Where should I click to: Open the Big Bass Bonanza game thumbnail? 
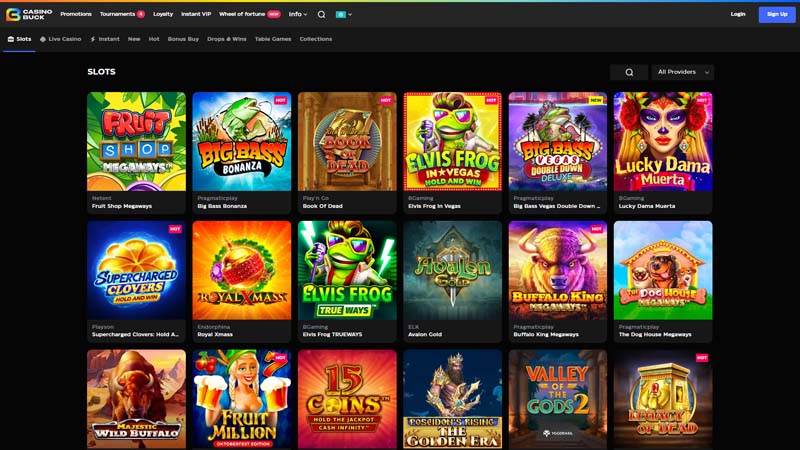point(242,141)
